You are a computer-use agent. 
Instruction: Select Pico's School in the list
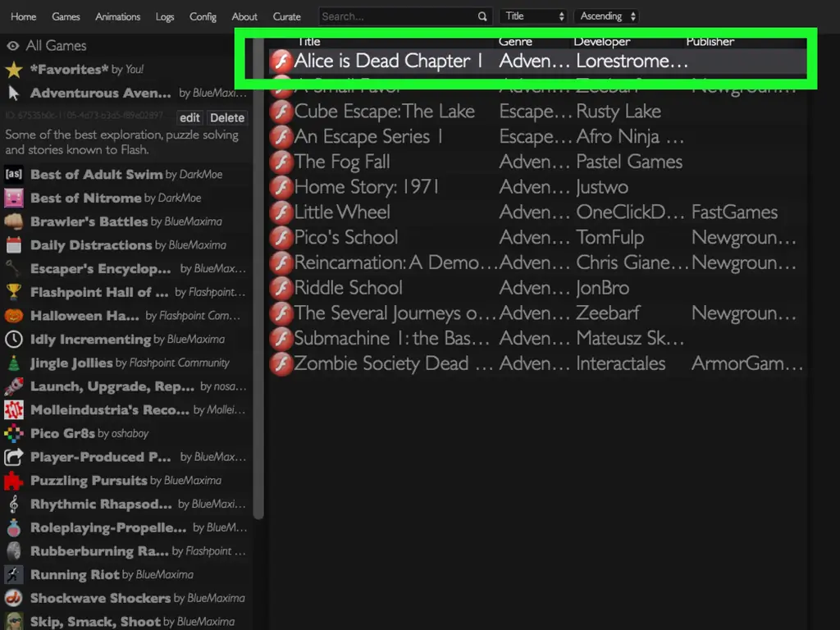[537, 238]
